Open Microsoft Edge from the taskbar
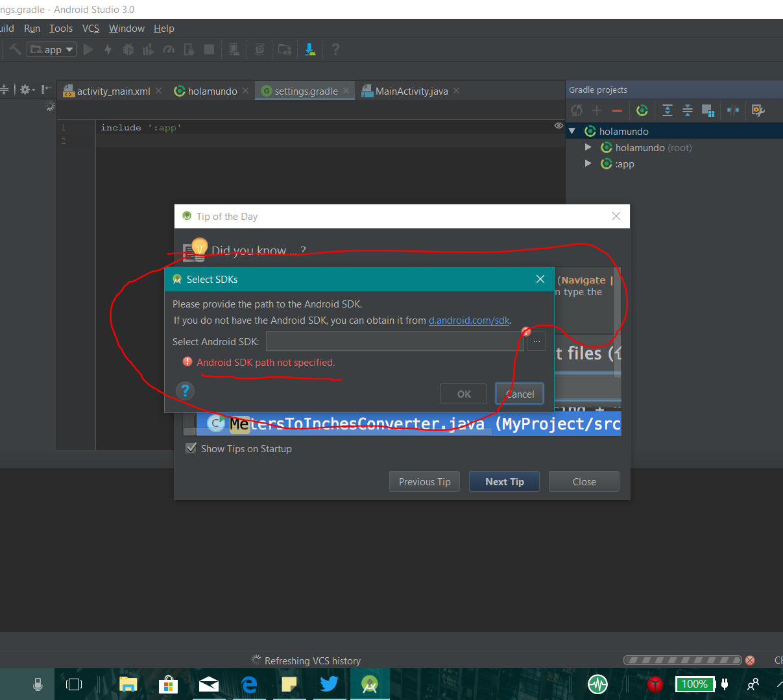783x700 pixels. click(x=249, y=684)
